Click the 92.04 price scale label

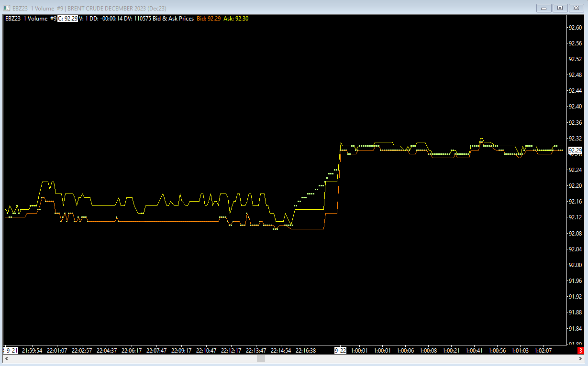pos(575,249)
